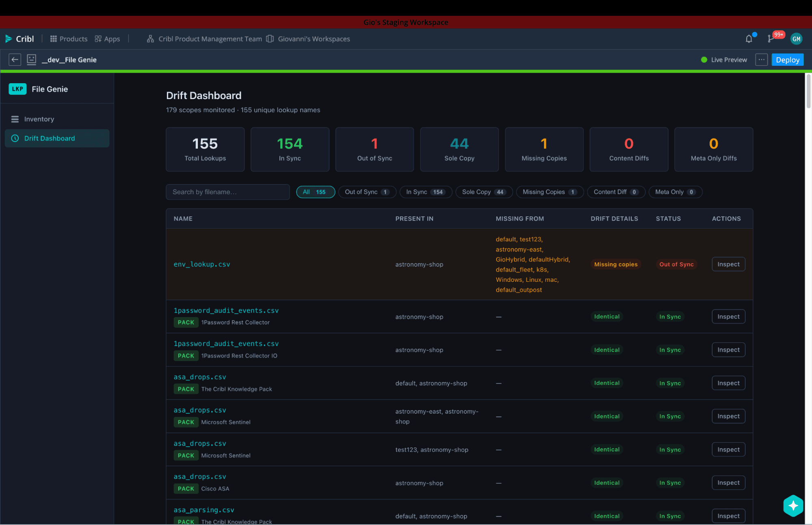This screenshot has height=525, width=812.
Task: Filter by Sole Copy 44
Action: pos(484,192)
